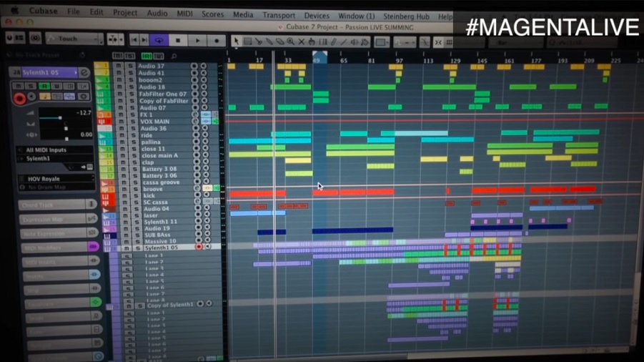Image resolution: width=644 pixels, height=362 pixels.
Task: Toggle the Snap button in toolbar
Action: pos(438,42)
